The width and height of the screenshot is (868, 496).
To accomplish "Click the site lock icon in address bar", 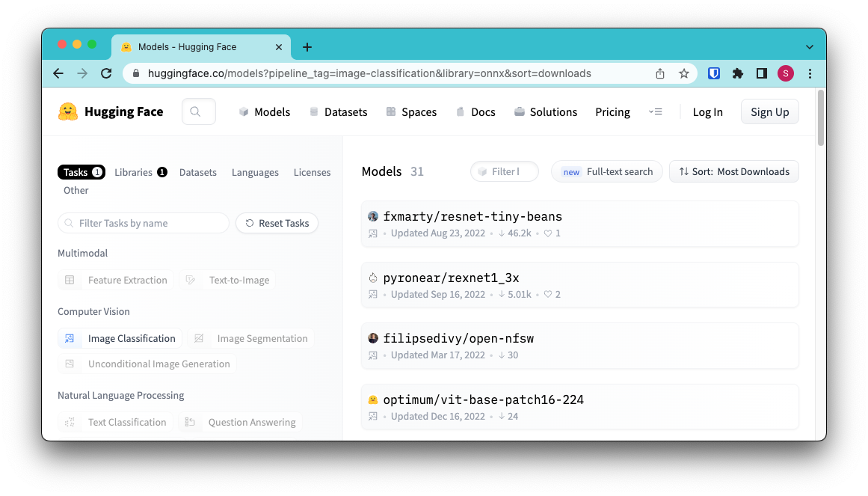I will (x=135, y=73).
